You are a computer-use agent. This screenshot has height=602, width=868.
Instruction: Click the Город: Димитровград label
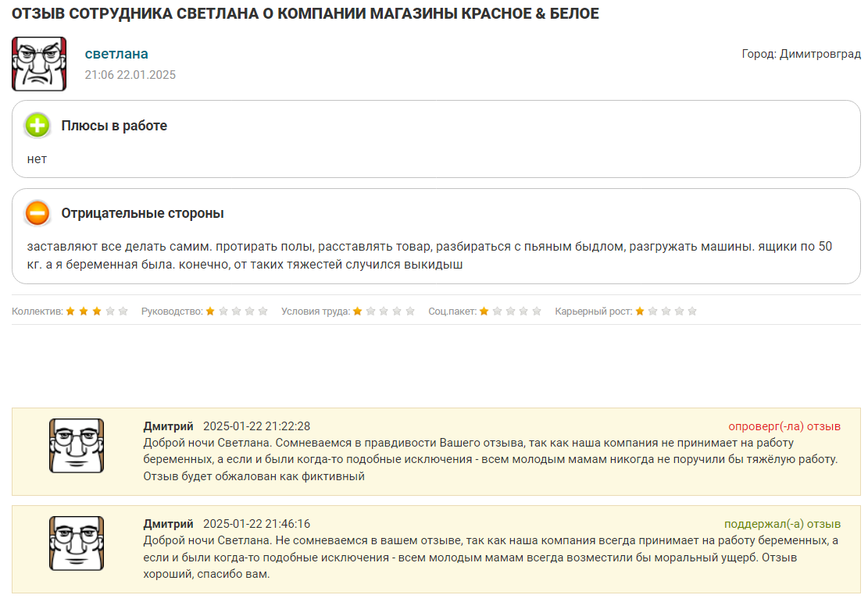(x=801, y=54)
